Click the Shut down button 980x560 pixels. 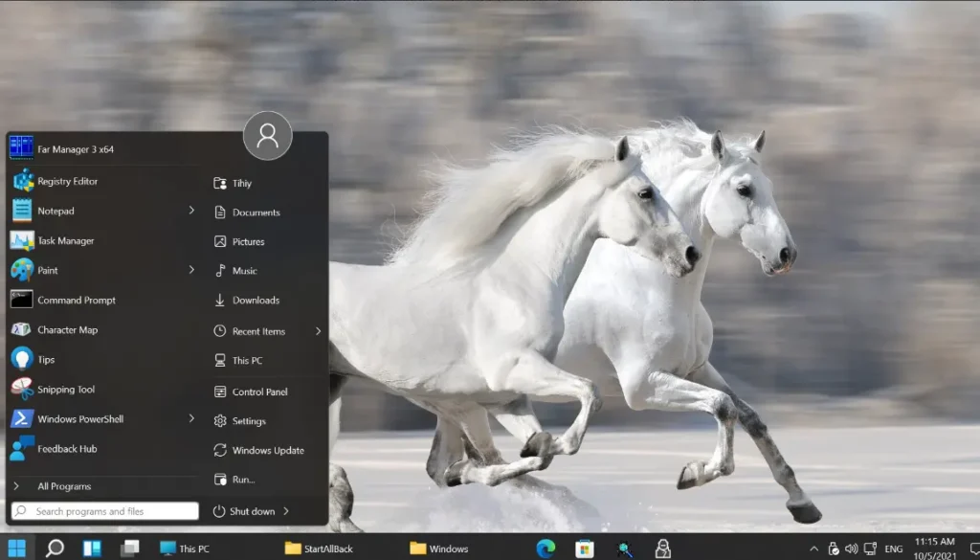click(249, 510)
